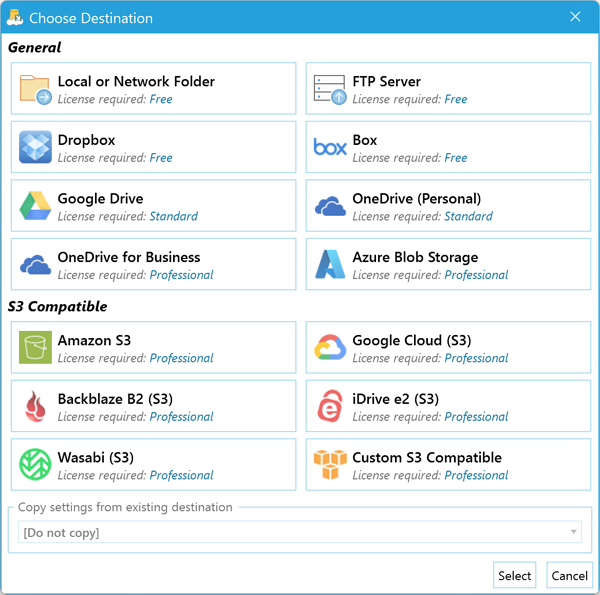Select the Google Cloud (S3) title
Image resolution: width=600 pixels, height=595 pixels.
[412, 341]
